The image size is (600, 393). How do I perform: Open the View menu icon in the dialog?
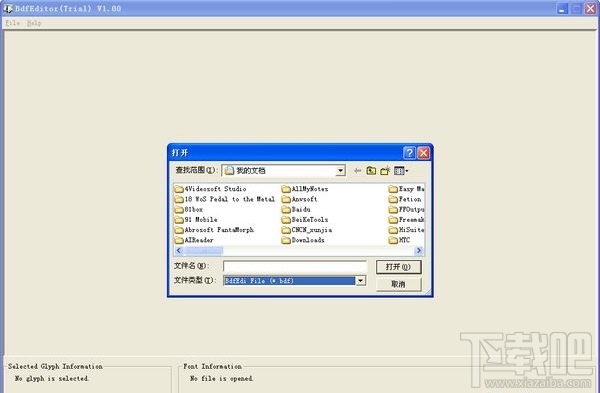point(401,171)
